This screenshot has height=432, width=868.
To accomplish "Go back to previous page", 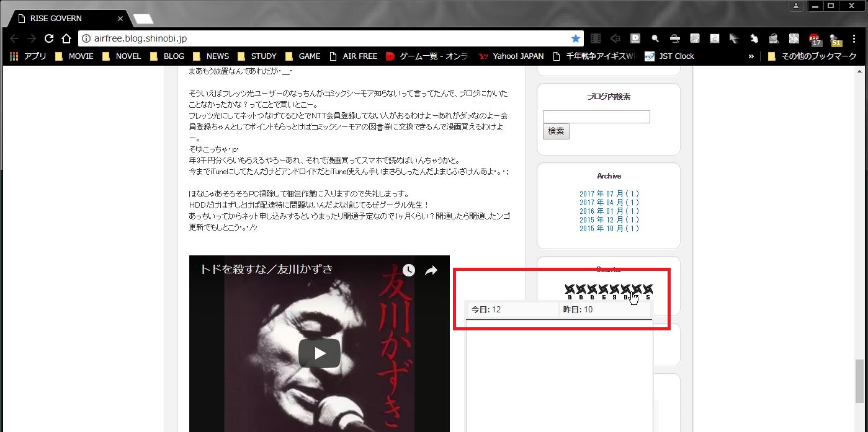I will pos(14,38).
